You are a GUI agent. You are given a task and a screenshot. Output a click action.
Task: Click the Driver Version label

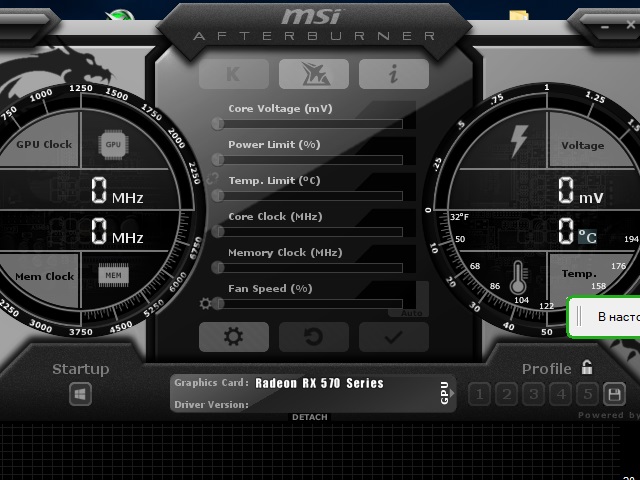pyautogui.click(x=211, y=404)
